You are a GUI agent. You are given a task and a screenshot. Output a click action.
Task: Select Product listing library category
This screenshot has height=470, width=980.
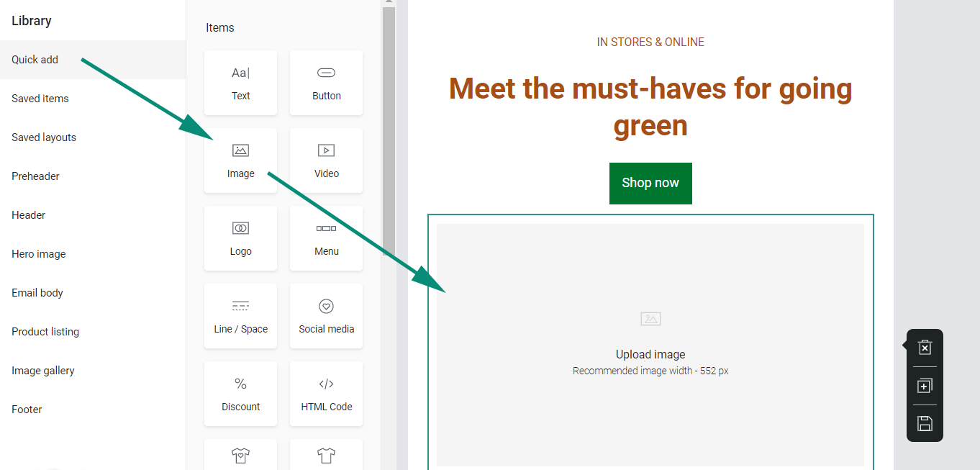pyautogui.click(x=93, y=332)
